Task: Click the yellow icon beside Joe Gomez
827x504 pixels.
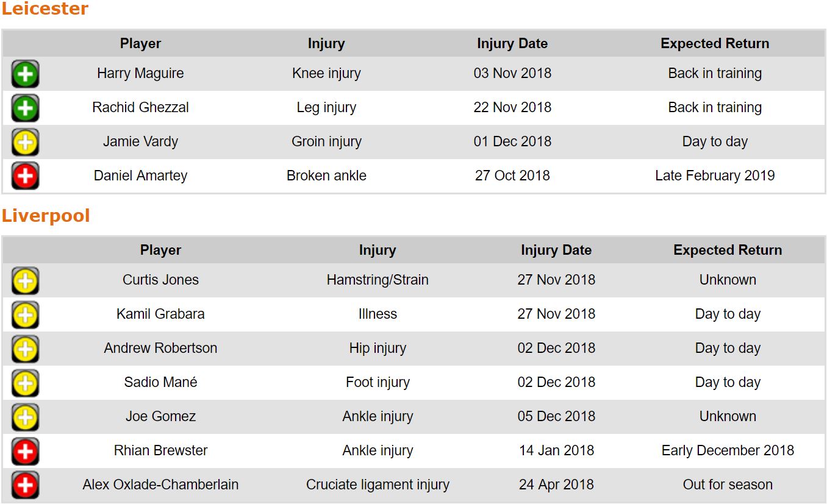Action: tap(25, 417)
